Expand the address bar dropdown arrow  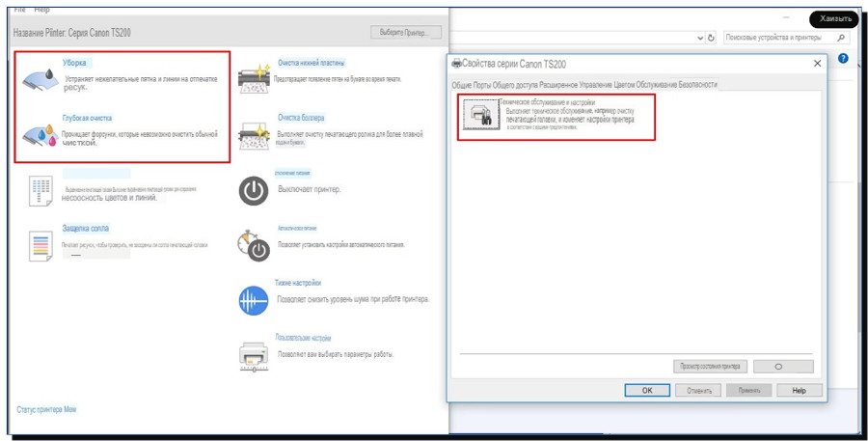pyautogui.click(x=700, y=39)
